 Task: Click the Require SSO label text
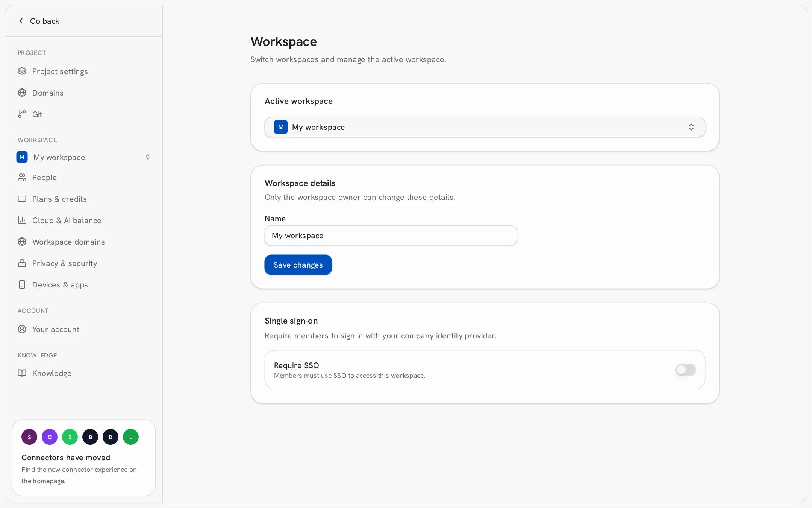tap(296, 365)
